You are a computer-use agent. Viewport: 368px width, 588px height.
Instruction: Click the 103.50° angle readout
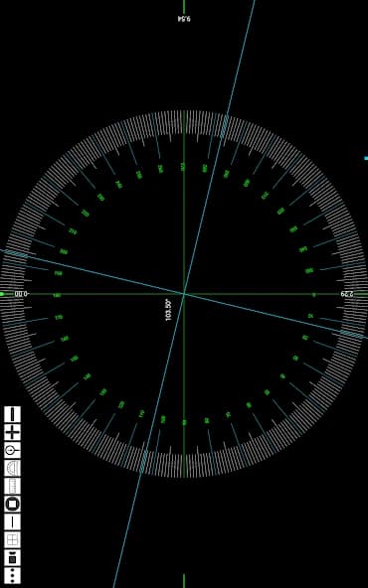pos(168,310)
